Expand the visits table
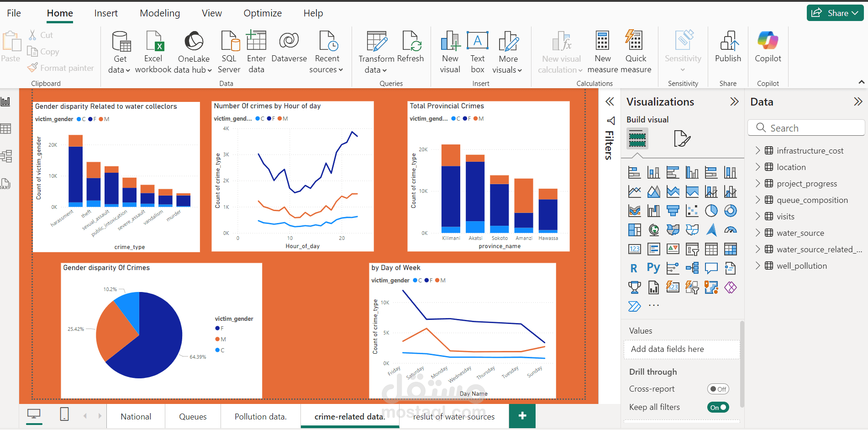This screenshot has height=430, width=868. pyautogui.click(x=758, y=216)
